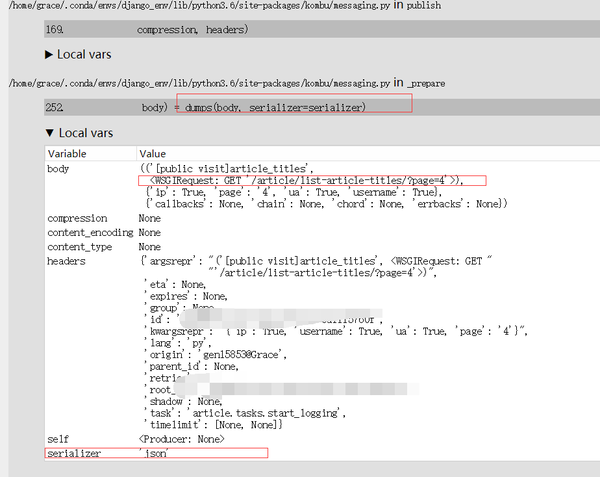This screenshot has width=600, height=477.
Task: Expand Local vars under publish frame
Action: (78, 54)
